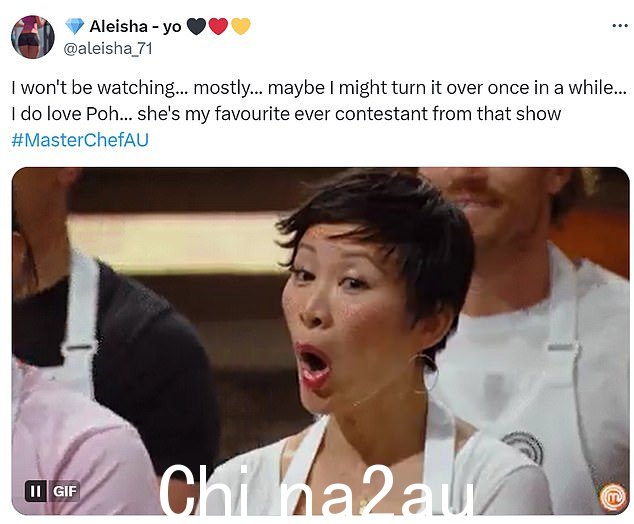634x524 pixels.
Task: Open the #MasterChefAU hashtag
Action: click(x=80, y=140)
